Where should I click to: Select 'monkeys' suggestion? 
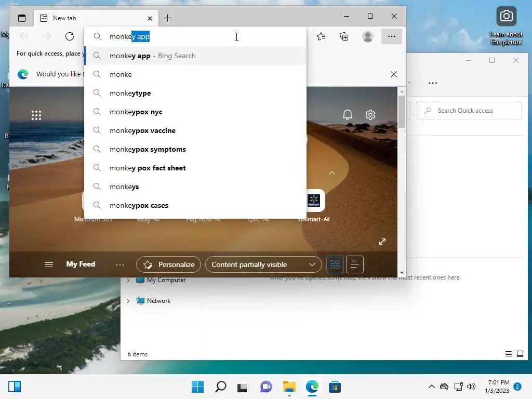point(196,187)
